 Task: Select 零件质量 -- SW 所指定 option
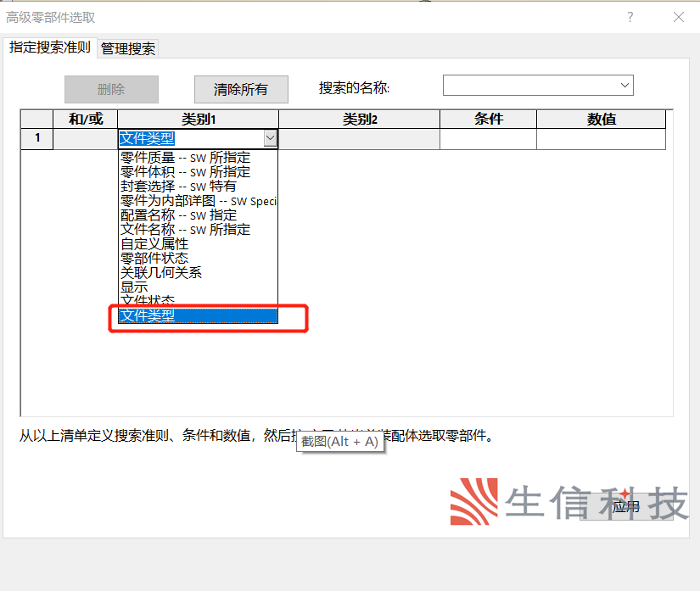coord(198,158)
